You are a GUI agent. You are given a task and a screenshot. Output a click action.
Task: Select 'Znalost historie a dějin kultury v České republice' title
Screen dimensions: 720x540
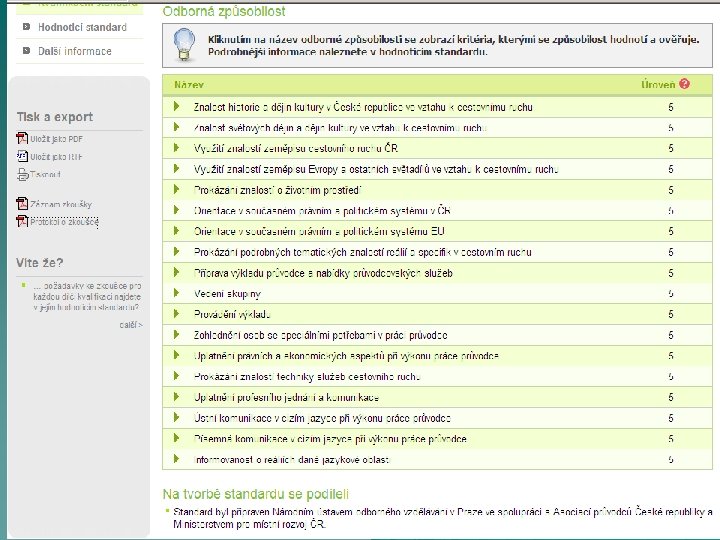(363, 107)
